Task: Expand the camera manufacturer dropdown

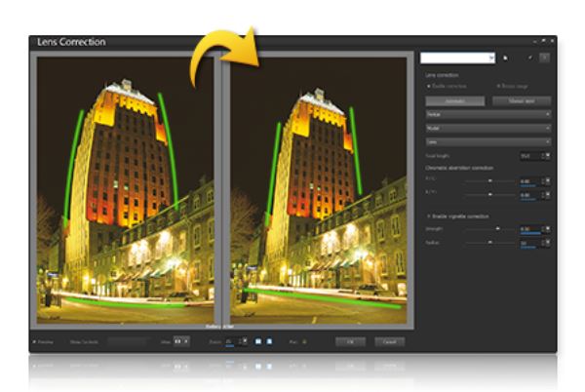Action: pyautogui.click(x=487, y=114)
